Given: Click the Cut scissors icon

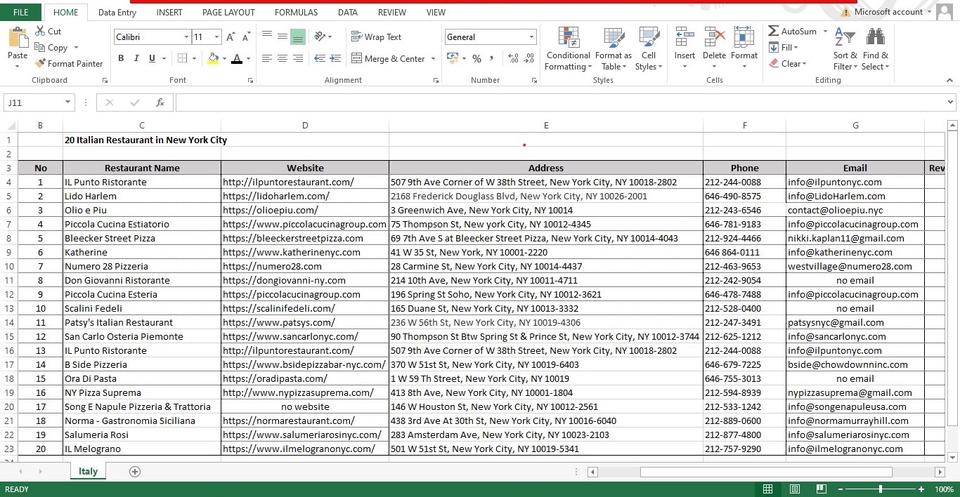Looking at the screenshot, I should (40, 31).
